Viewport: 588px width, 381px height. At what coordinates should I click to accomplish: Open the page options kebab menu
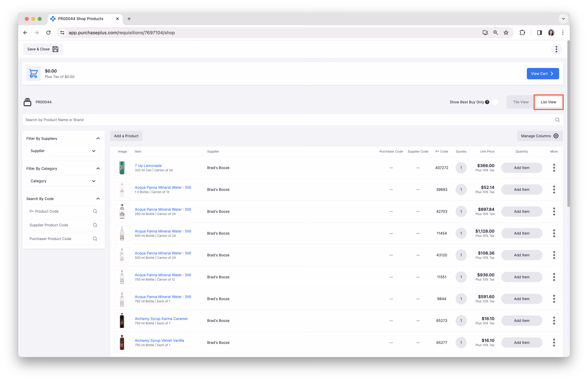[x=556, y=49]
